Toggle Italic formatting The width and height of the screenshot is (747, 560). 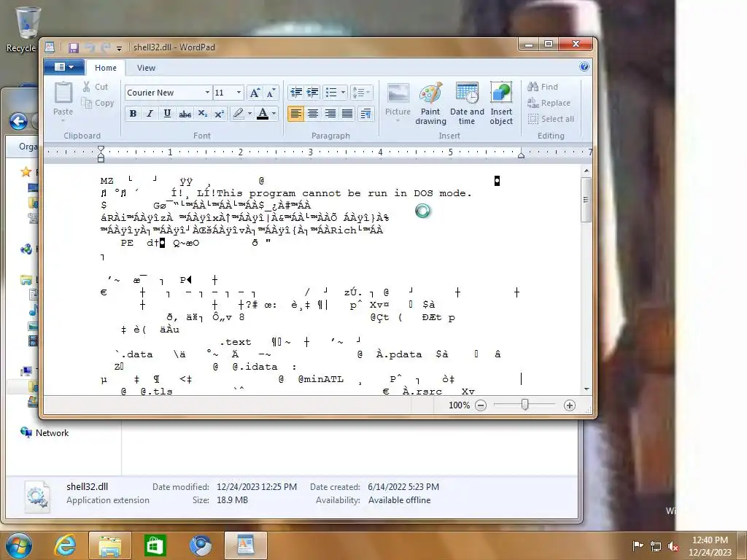(150, 113)
